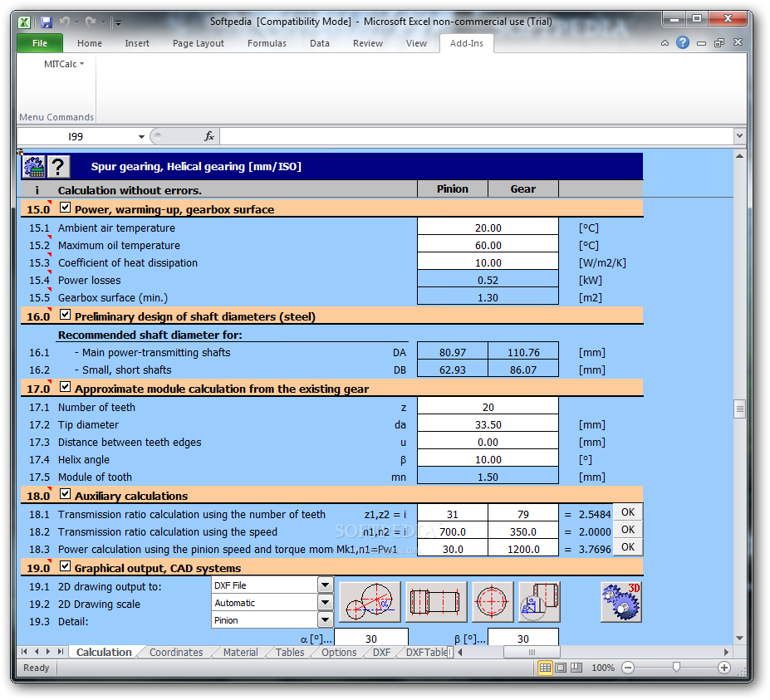
Task: Open the Formulas ribbon tab
Action: point(267,43)
